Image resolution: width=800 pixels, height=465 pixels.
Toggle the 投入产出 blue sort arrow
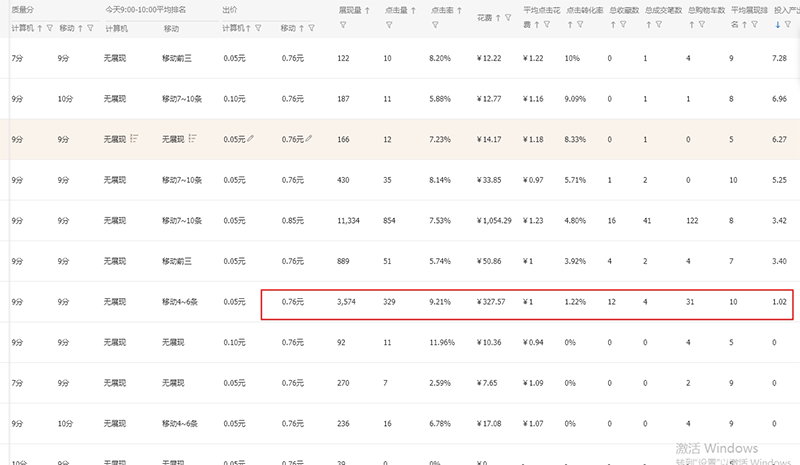click(778, 22)
